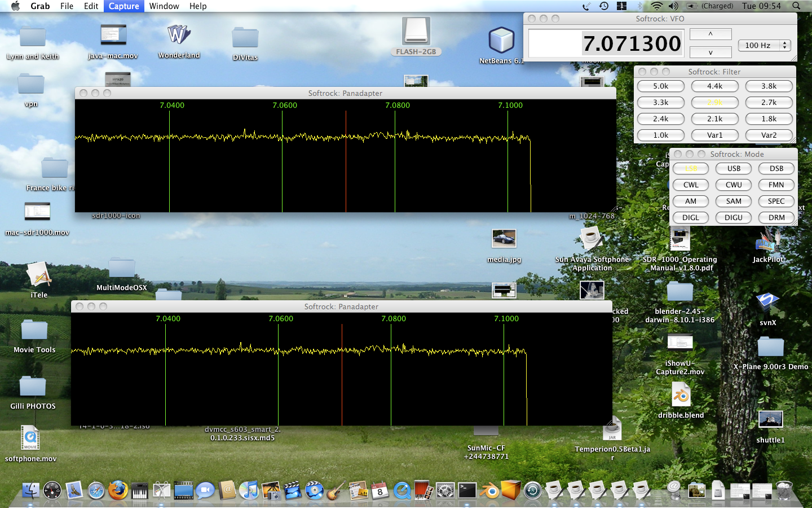Launch Blender from the Dock
The width and height of the screenshot is (812, 508).
(489, 490)
